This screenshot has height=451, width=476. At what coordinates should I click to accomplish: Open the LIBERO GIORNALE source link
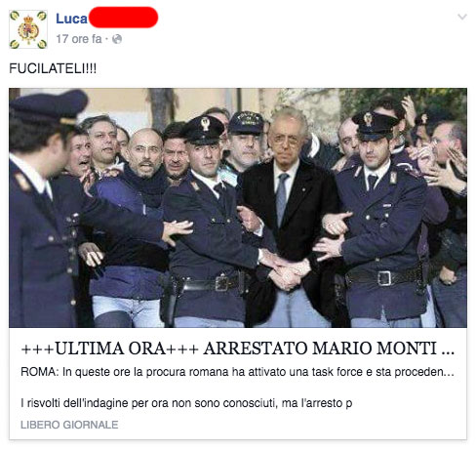tap(69, 425)
